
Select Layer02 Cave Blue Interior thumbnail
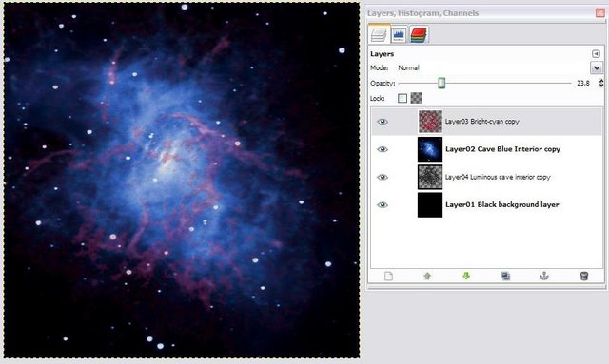coord(430,149)
